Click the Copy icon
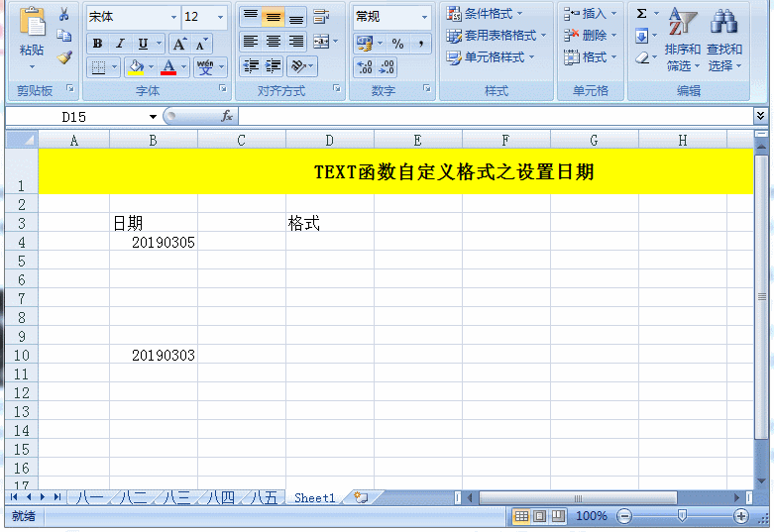 63,36
